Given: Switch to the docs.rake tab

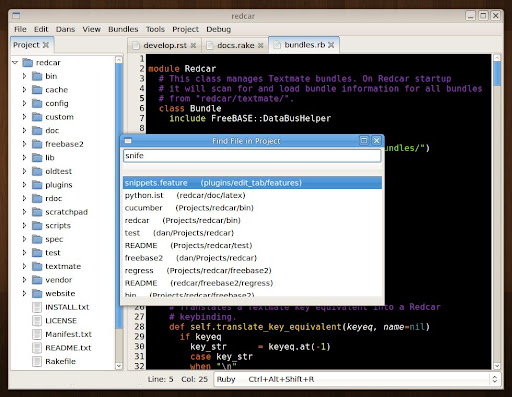Looking at the screenshot, I should pos(235,45).
